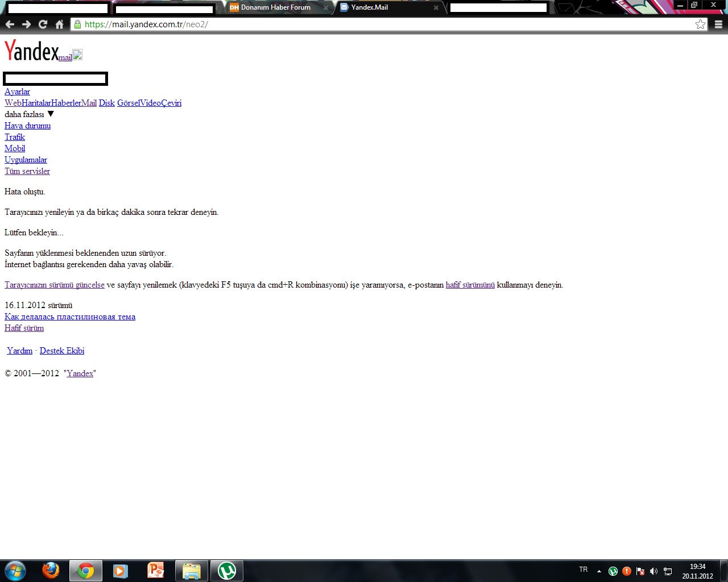
Task: Go forward with the browser forward arrow
Action: coord(26,24)
